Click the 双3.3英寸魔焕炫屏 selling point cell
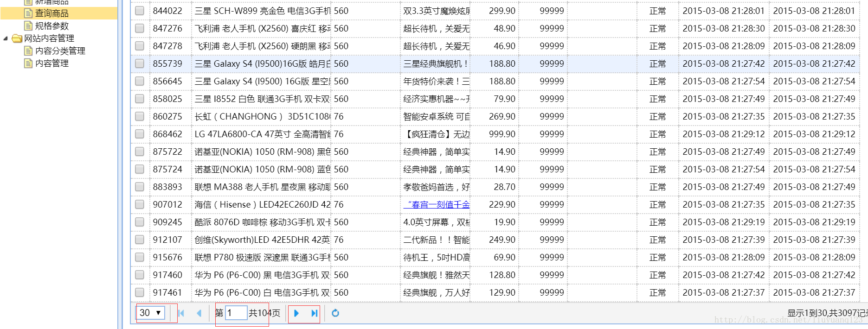868x329 pixels. pyautogui.click(x=436, y=11)
